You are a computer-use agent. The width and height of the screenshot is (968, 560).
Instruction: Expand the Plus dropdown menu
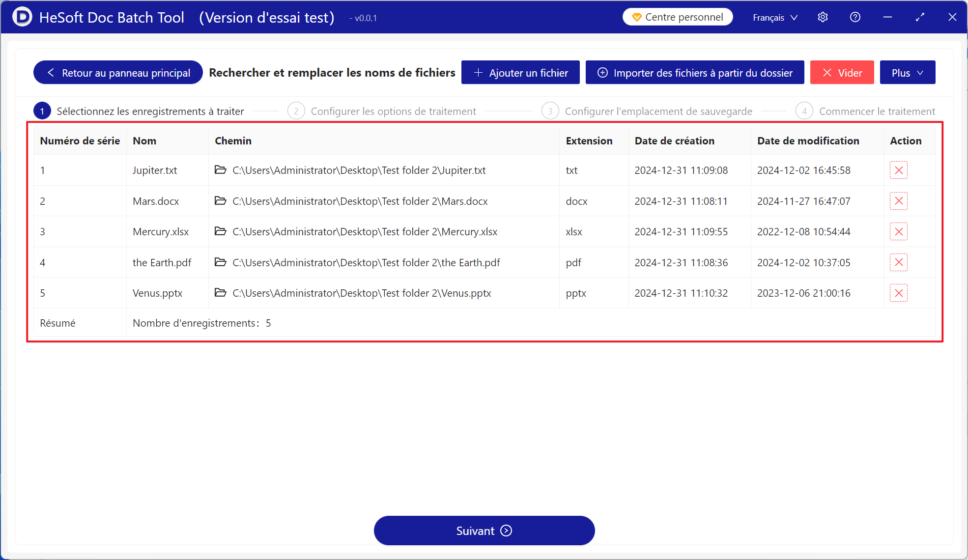pyautogui.click(x=907, y=73)
